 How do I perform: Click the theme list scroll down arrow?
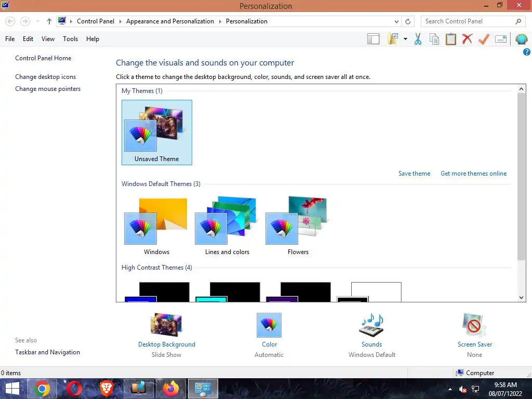pos(521,298)
